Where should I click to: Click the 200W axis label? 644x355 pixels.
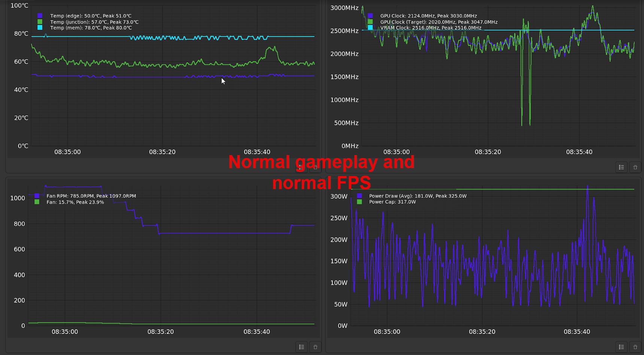point(339,240)
